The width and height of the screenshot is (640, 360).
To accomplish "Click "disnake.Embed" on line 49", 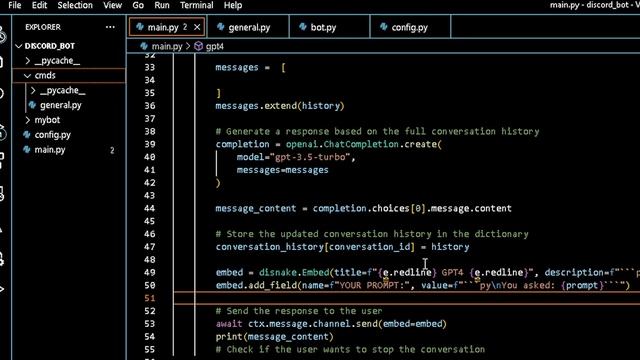I will pyautogui.click(x=294, y=273).
